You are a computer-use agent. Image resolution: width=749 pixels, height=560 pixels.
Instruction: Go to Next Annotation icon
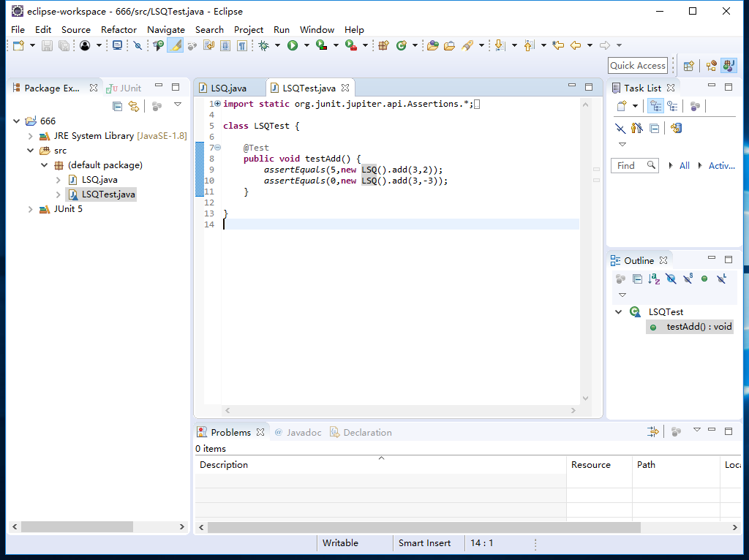pos(500,45)
